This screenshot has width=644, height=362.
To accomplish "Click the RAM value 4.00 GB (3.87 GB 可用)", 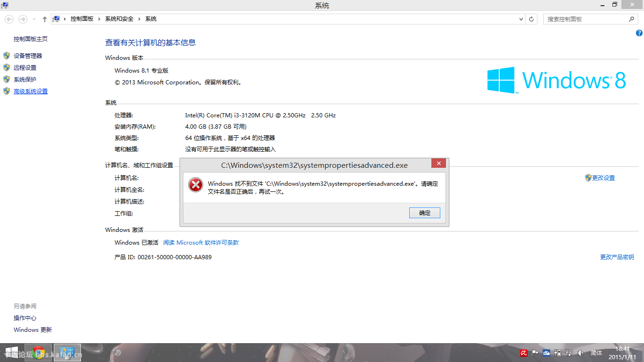I will click(216, 127).
